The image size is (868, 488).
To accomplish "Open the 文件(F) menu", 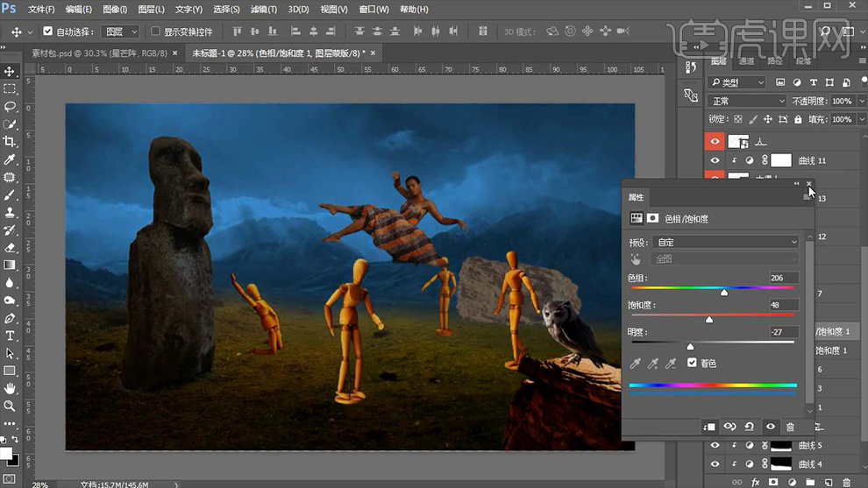I will coord(41,10).
